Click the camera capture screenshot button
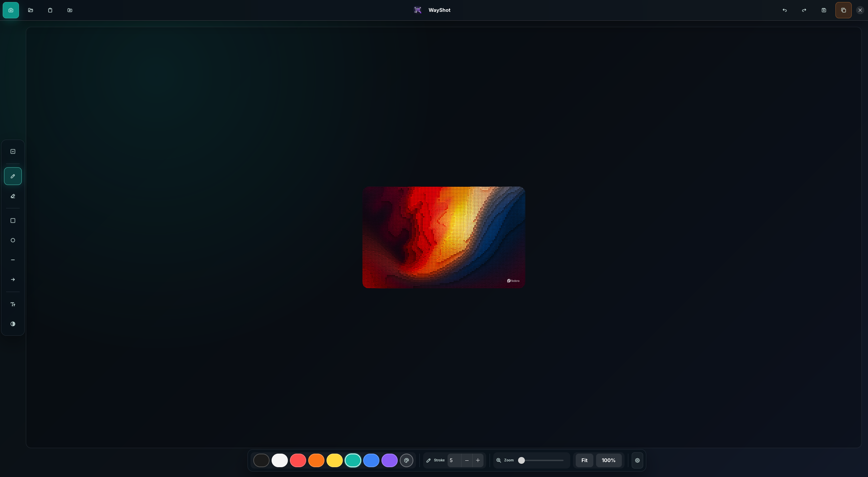The height and width of the screenshot is (477, 868). 11,10
